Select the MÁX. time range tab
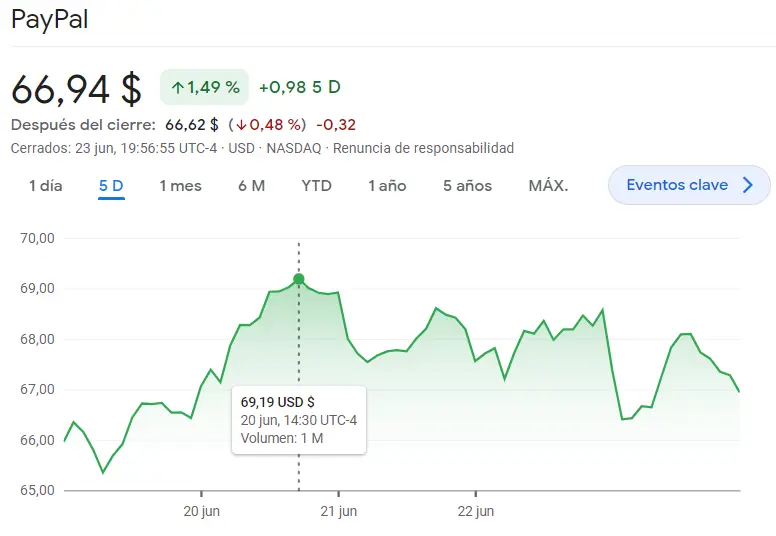776x536 pixels. pyautogui.click(x=548, y=186)
